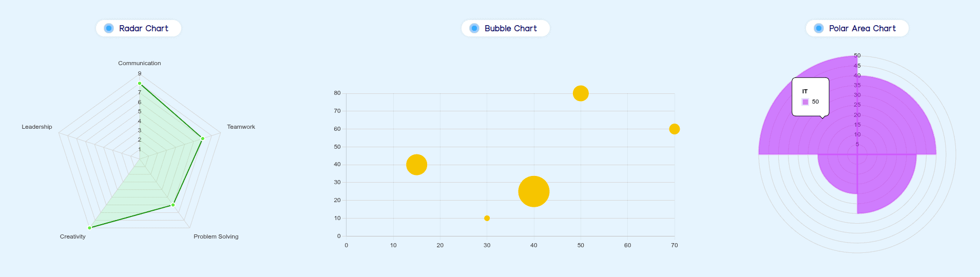
Task: Click the blue dot beside Bubble Chart
Action: [x=474, y=28]
